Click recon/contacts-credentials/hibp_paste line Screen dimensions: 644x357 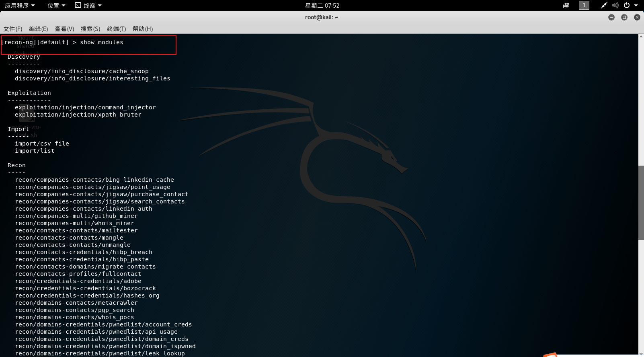tap(82, 259)
